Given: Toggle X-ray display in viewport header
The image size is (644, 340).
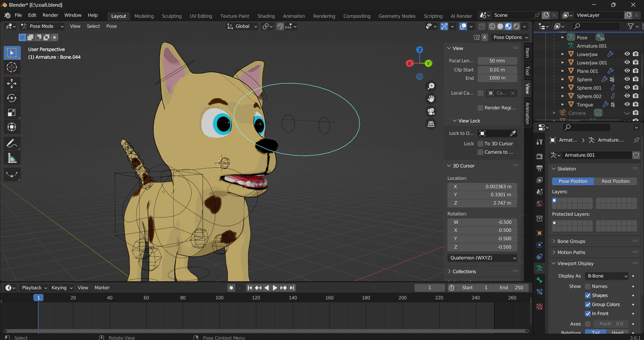Looking at the screenshot, I should (x=481, y=26).
